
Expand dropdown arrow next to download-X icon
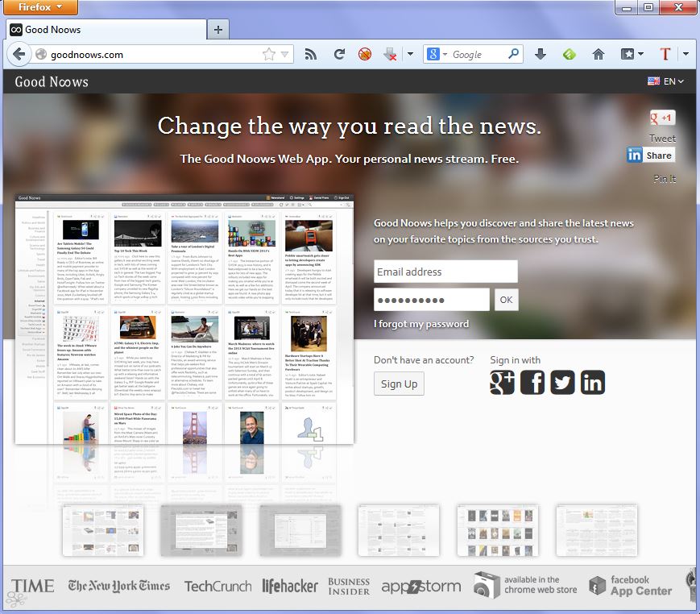pyautogui.click(x=410, y=55)
